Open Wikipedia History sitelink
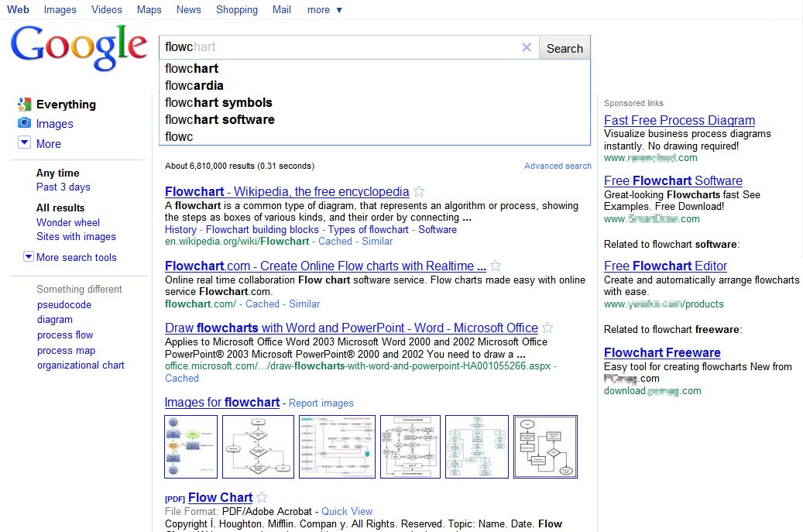Image resolution: width=803 pixels, height=532 pixels. [x=180, y=229]
